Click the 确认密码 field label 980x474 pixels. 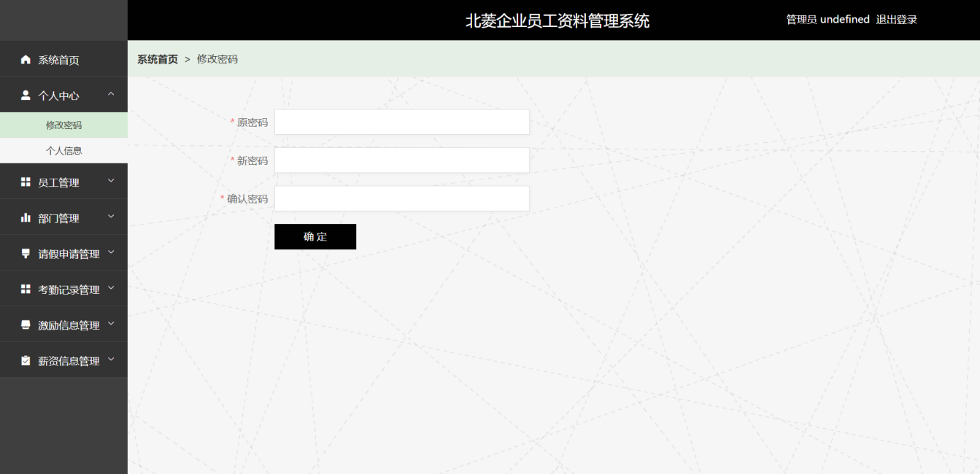click(247, 199)
